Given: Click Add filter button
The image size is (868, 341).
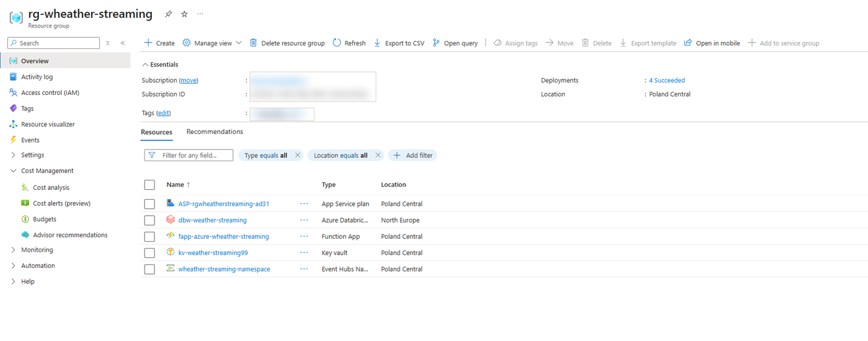Looking at the screenshot, I should (x=413, y=156).
